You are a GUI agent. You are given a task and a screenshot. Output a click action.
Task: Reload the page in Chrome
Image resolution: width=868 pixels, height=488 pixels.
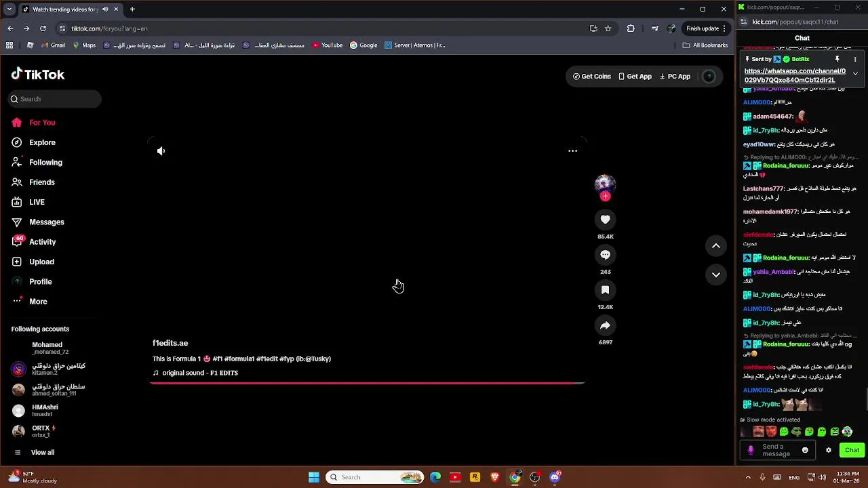(43, 28)
